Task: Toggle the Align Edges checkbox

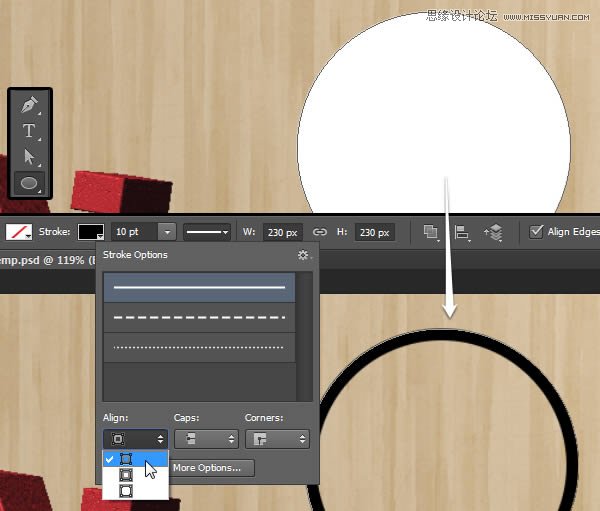Action: point(537,232)
